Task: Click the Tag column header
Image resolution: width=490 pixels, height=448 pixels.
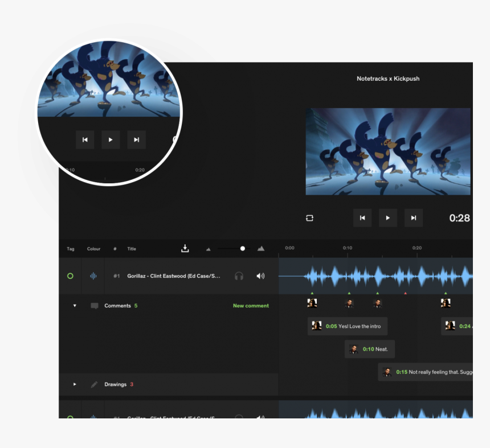Action: coord(71,249)
